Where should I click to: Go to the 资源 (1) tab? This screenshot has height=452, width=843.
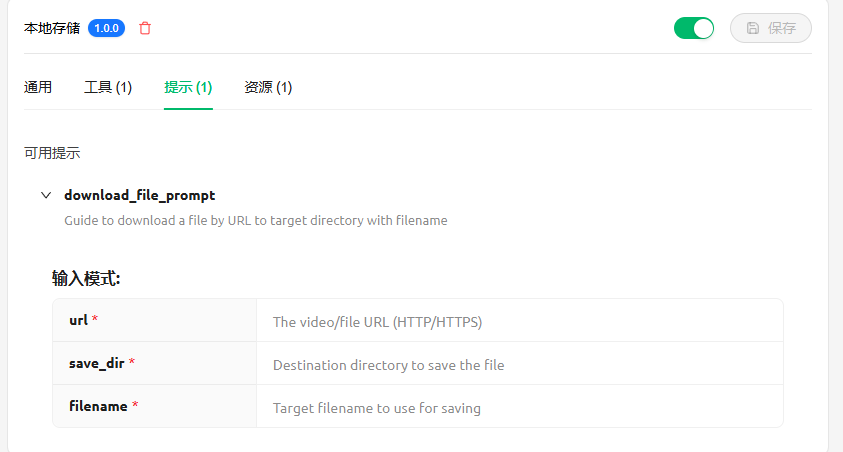pos(268,87)
